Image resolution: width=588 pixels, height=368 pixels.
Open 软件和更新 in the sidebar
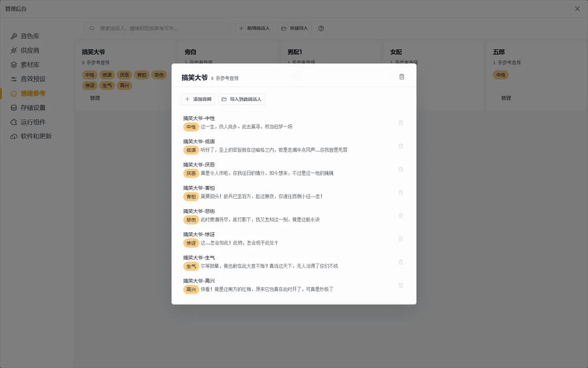tap(32, 136)
